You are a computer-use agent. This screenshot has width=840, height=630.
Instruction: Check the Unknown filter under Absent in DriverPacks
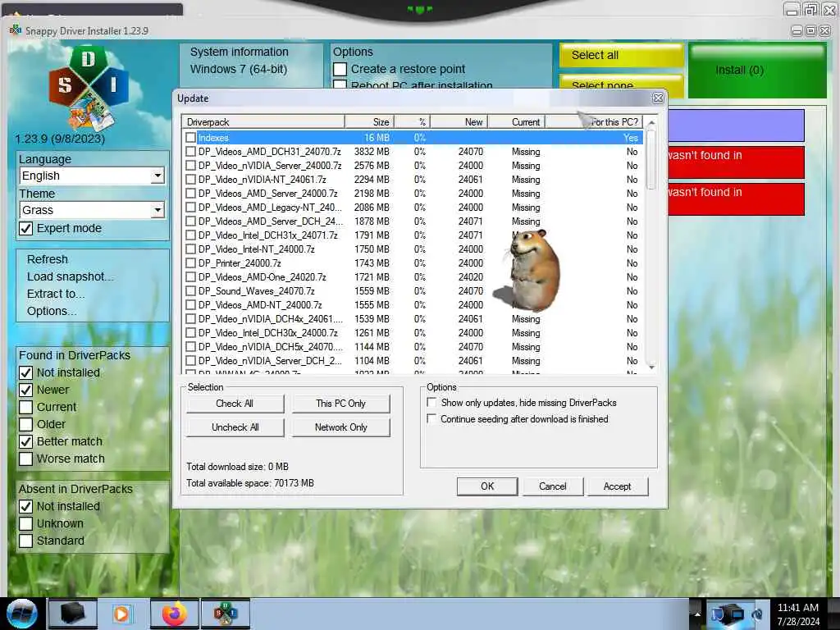tap(25, 523)
